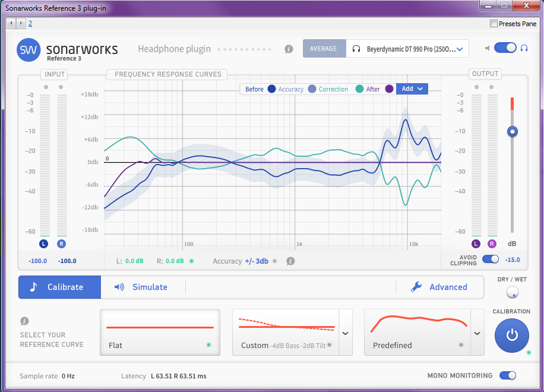Viewport: 544px width, 392px height.
Task: Open the reference curve info icon
Action: click(24, 321)
